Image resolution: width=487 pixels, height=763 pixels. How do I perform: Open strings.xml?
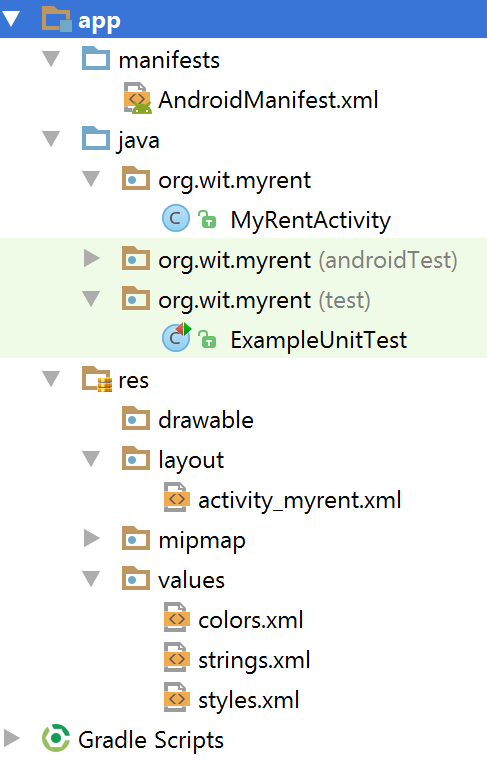click(x=254, y=661)
